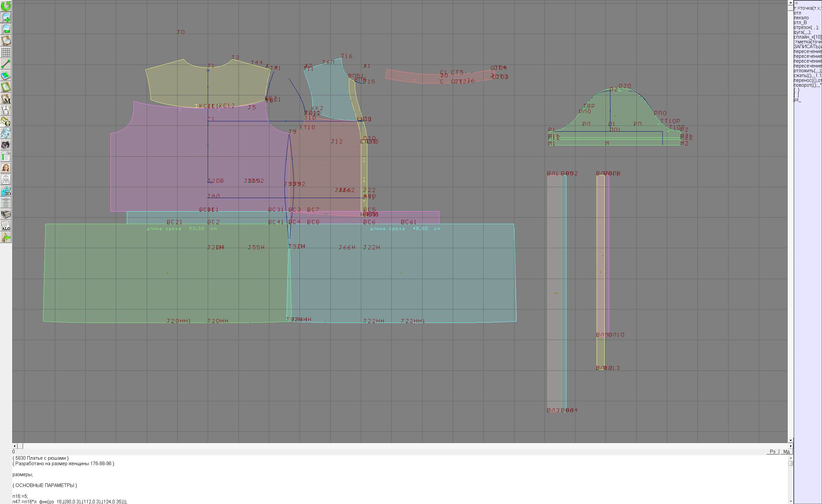Open the grading G icon
Screen dimensions: 822x504
coord(6,122)
